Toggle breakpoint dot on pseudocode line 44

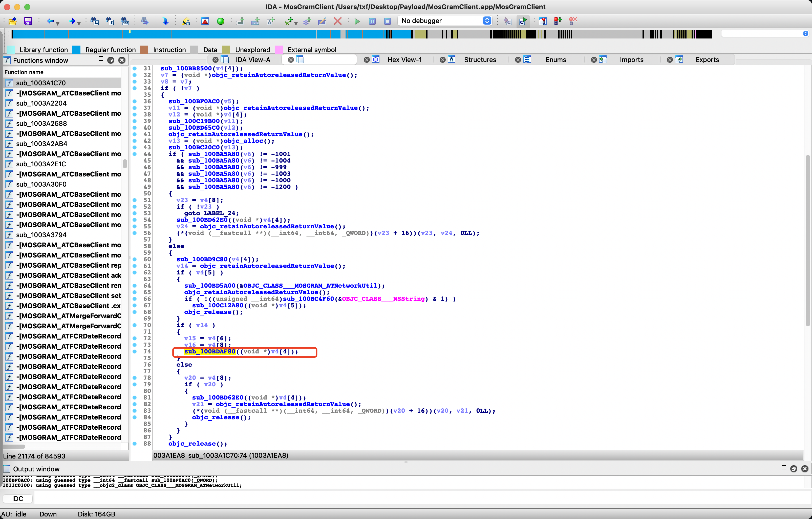pyautogui.click(x=135, y=154)
